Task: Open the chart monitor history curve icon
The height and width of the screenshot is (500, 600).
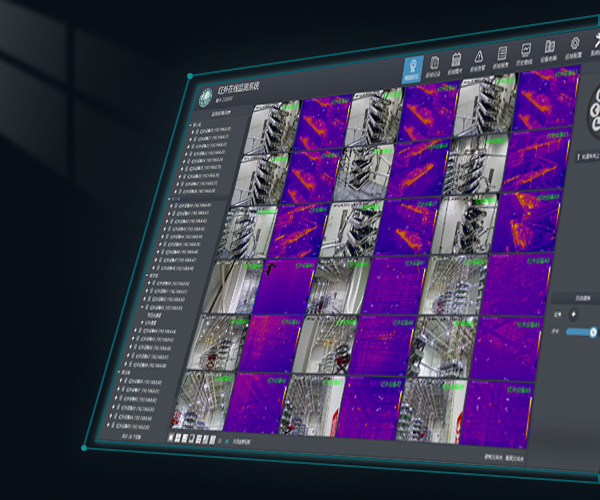Action: click(x=526, y=50)
